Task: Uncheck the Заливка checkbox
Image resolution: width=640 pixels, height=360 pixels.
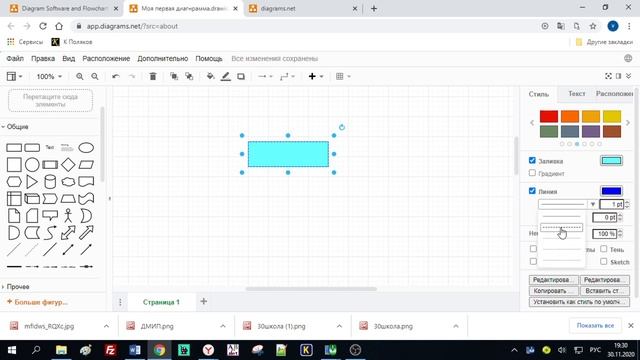Action: [x=532, y=160]
